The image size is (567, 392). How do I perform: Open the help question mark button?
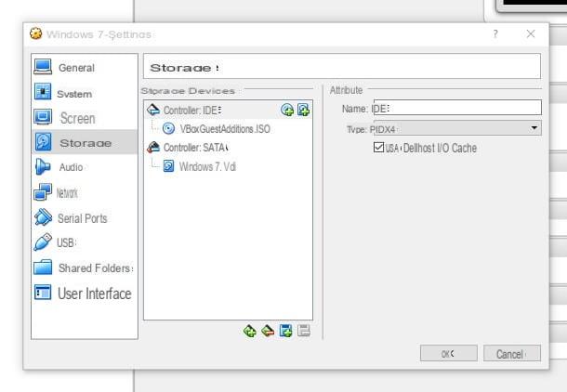pos(495,34)
